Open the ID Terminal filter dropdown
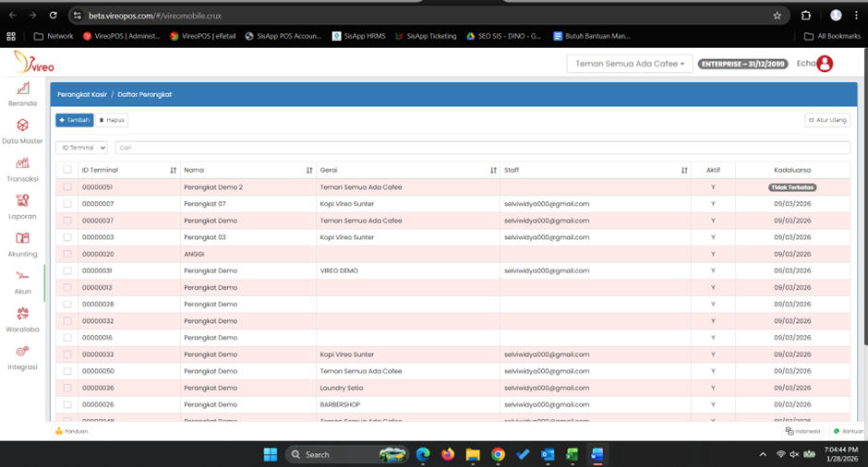Viewport: 868px width, 467px height. click(81, 148)
